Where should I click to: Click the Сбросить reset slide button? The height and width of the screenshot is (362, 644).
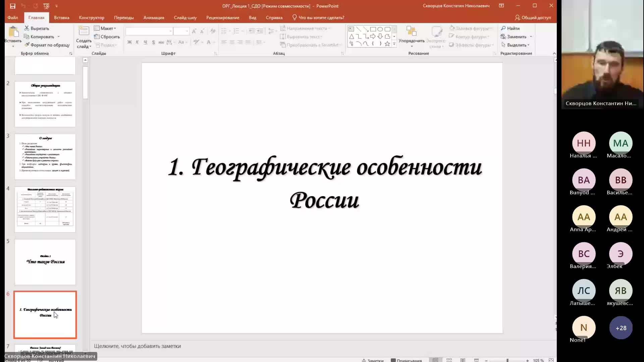click(x=107, y=37)
